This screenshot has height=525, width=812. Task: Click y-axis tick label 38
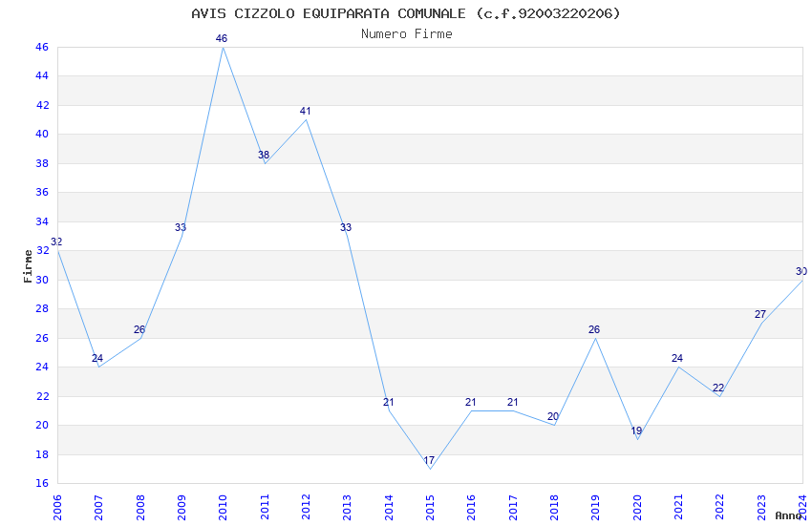pos(42,163)
